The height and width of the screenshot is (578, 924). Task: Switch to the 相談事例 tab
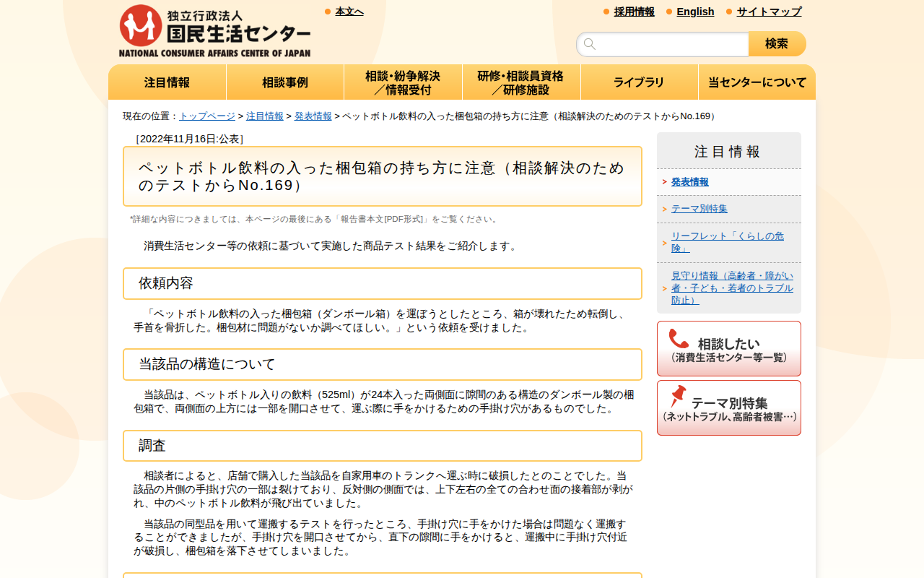point(284,82)
